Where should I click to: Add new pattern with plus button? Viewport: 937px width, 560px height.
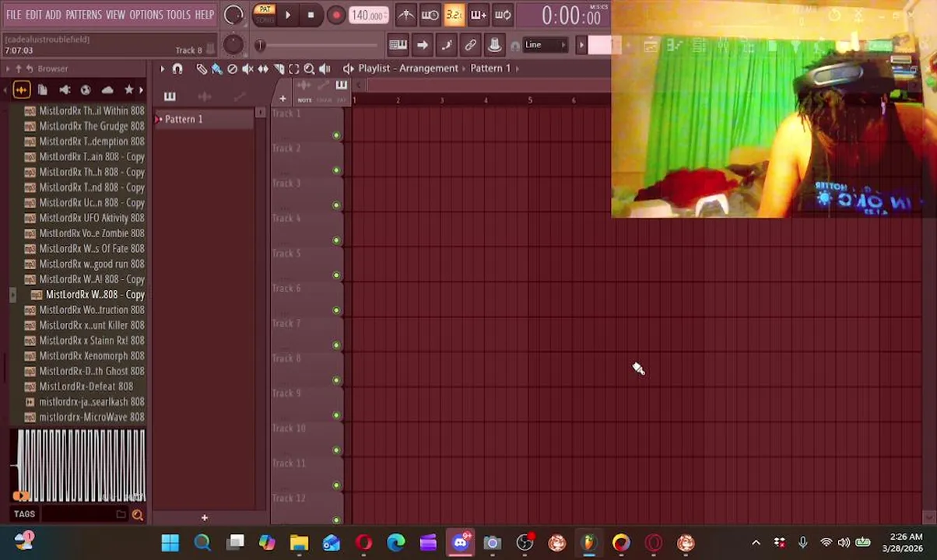(x=204, y=518)
